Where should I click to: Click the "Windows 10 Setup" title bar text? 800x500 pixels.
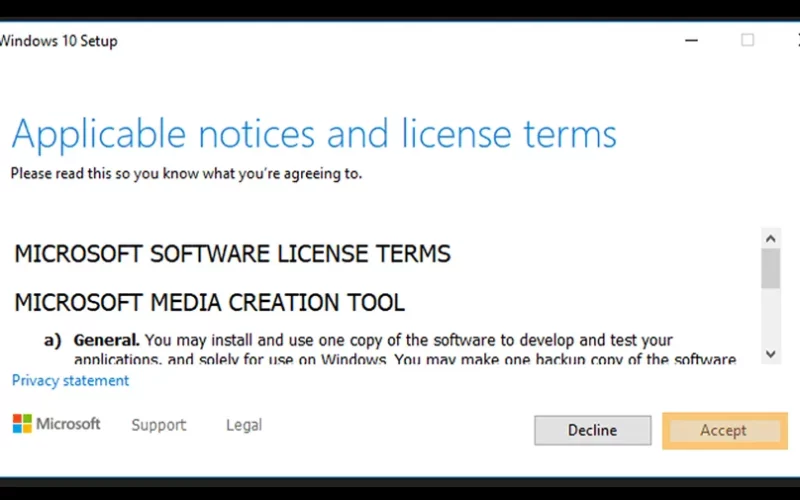coord(58,41)
